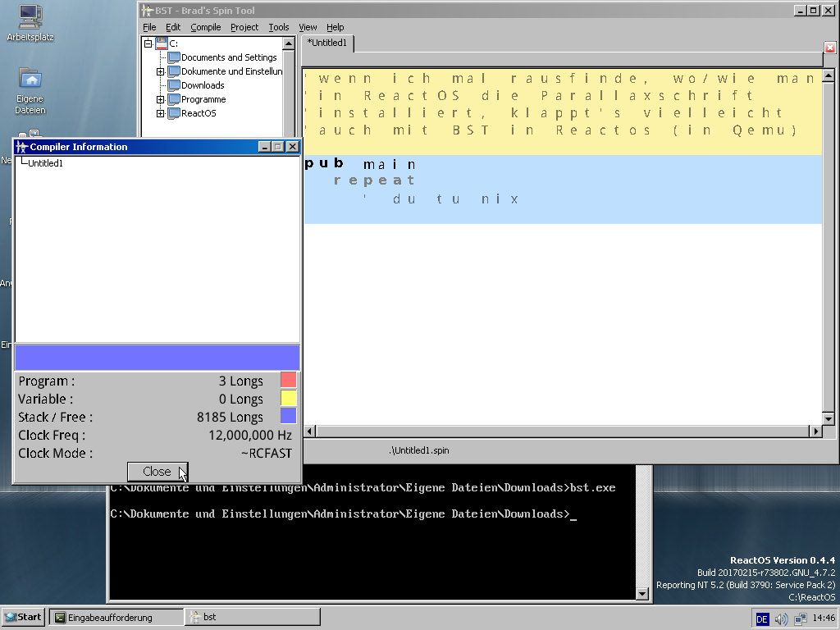Viewport: 840px width, 630px height.
Task: Open the Start menu button
Action: [x=23, y=617]
